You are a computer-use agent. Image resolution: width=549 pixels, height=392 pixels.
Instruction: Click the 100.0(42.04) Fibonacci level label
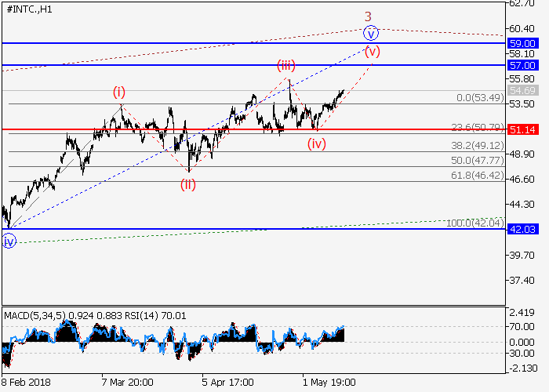click(474, 223)
